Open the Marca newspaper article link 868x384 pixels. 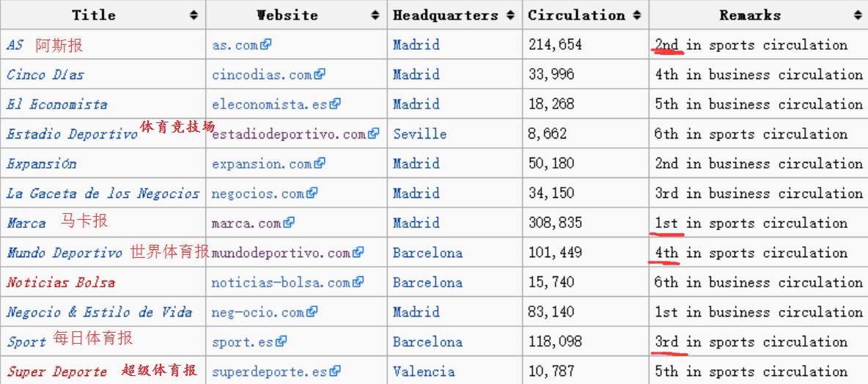coord(26,223)
